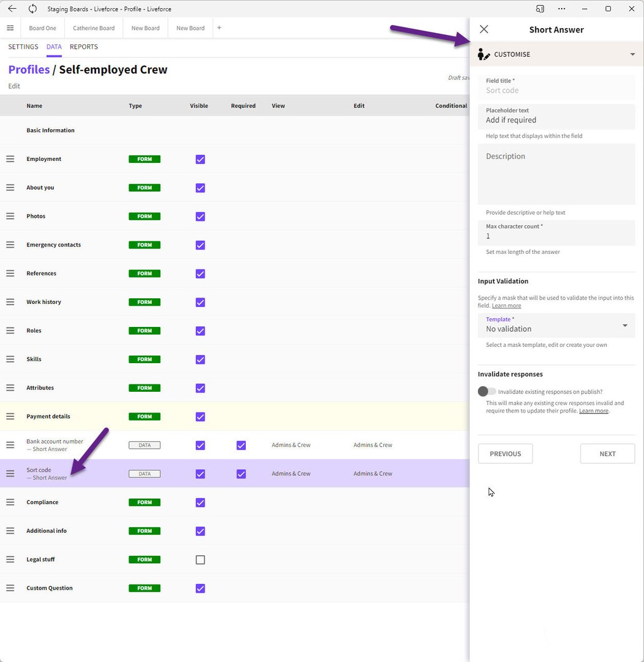
Task: Collapse the CUSTOMISE section
Action: 633,54
